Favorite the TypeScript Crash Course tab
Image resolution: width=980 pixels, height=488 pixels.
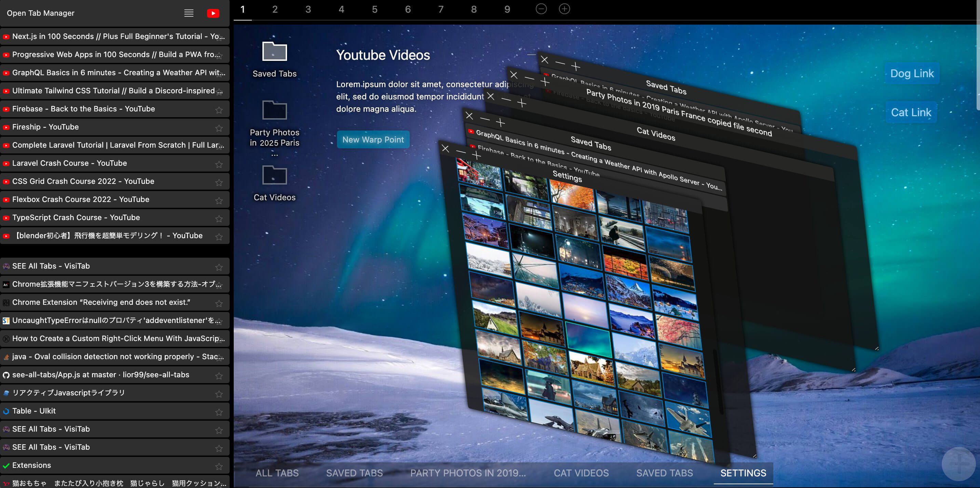[219, 219]
